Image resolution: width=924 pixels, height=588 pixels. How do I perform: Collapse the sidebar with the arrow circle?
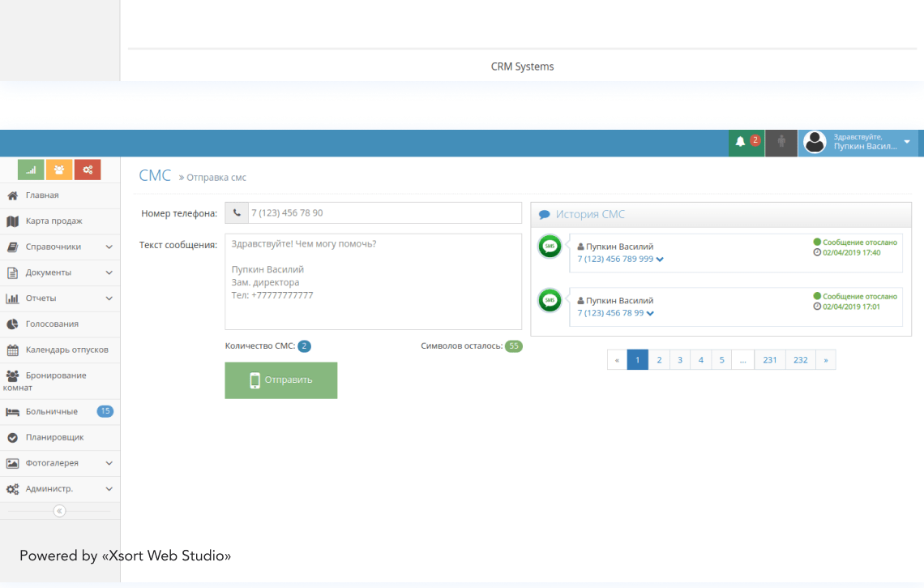point(58,510)
